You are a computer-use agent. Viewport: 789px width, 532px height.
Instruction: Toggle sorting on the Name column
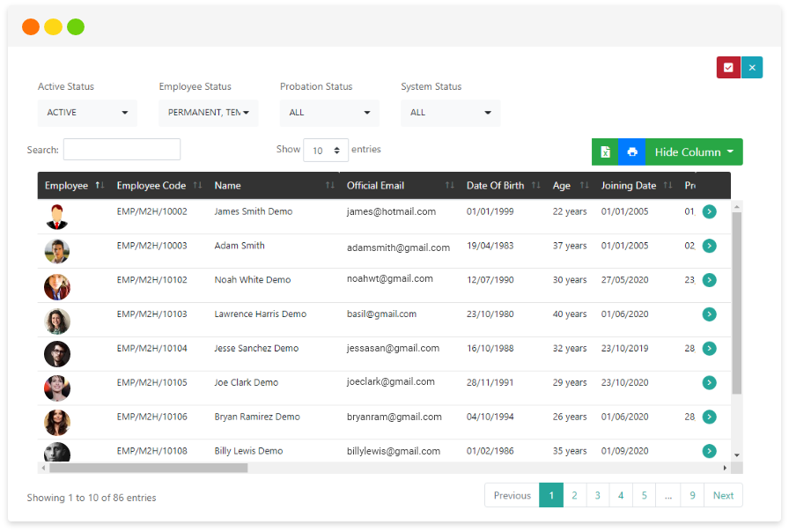[x=330, y=185]
